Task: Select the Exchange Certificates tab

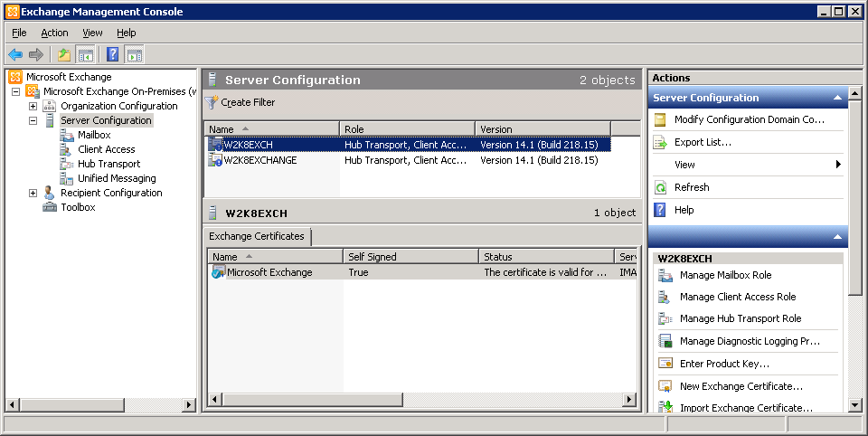Action: 257,236
